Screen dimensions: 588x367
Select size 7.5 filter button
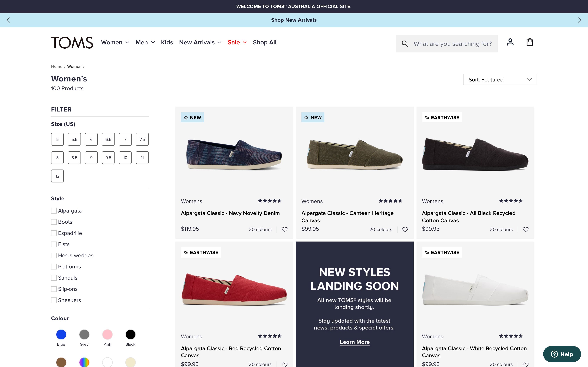(x=142, y=139)
